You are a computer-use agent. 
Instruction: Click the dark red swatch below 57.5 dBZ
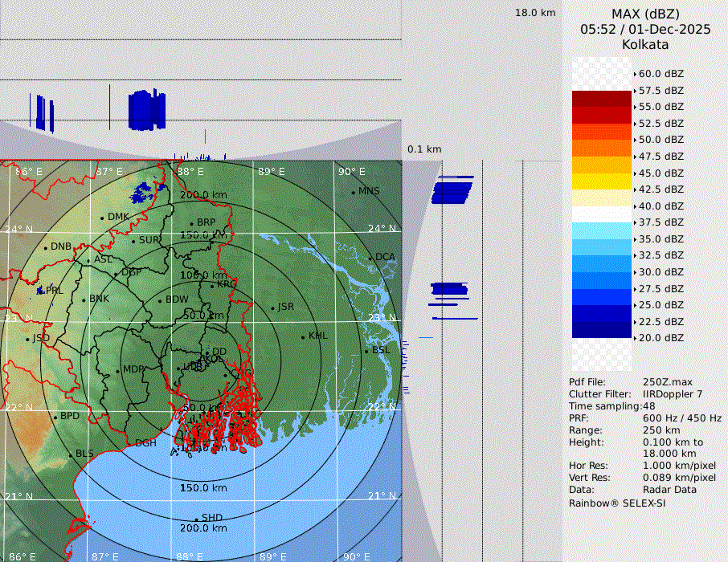601,99
